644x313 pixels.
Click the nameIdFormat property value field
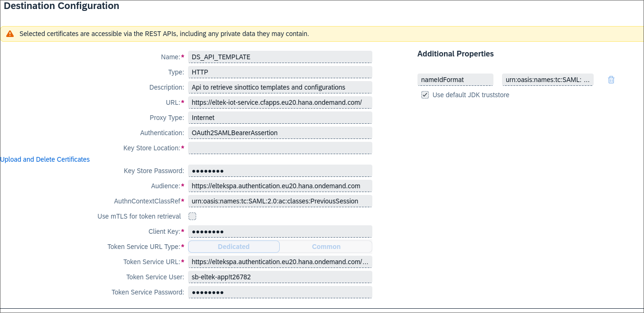pyautogui.click(x=547, y=80)
